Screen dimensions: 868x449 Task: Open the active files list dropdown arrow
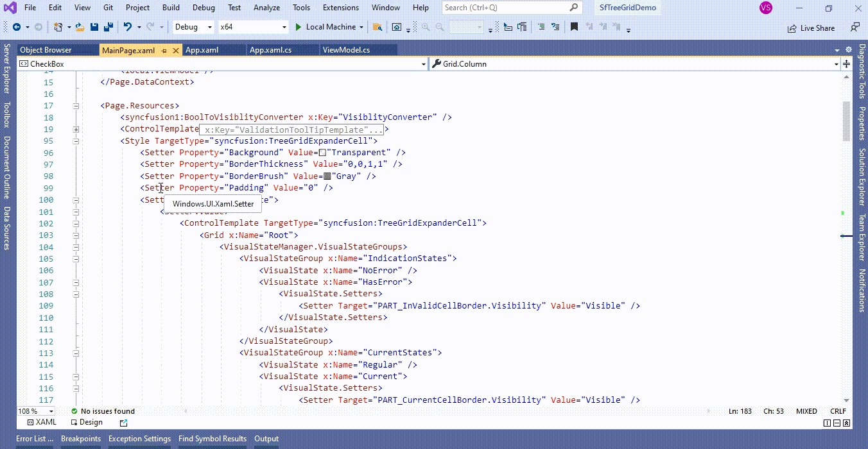[x=837, y=51]
